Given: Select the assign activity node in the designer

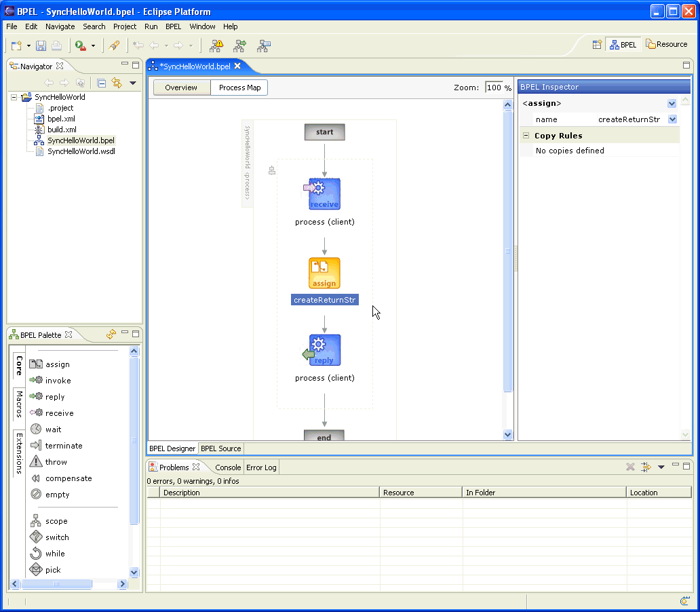Looking at the screenshot, I should (x=324, y=273).
